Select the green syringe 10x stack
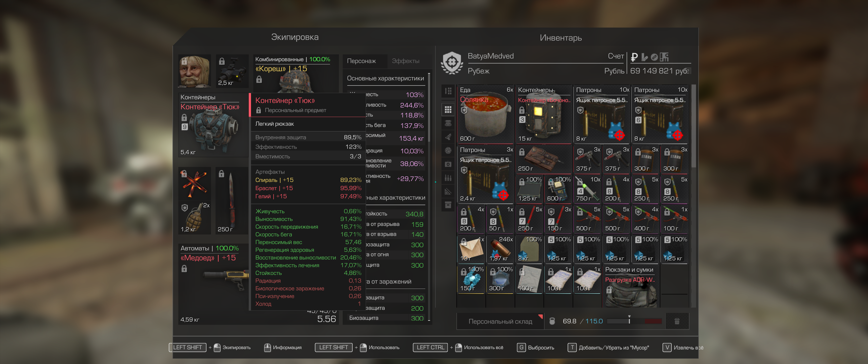 click(x=587, y=189)
